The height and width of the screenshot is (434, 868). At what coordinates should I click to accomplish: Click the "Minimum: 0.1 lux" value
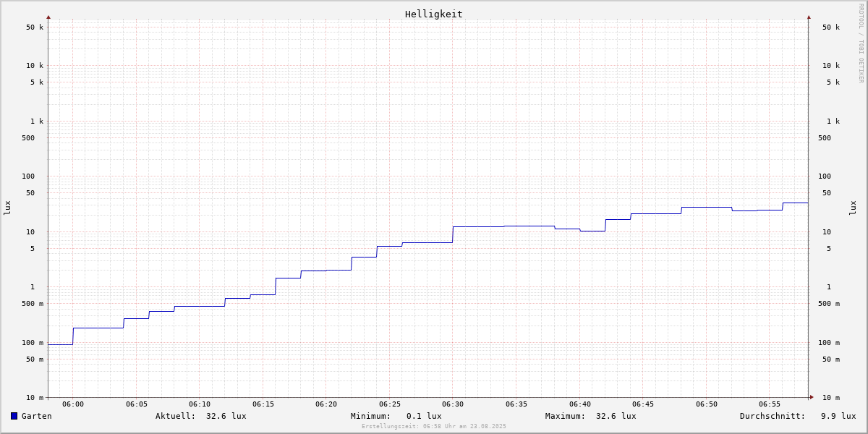tap(396, 416)
